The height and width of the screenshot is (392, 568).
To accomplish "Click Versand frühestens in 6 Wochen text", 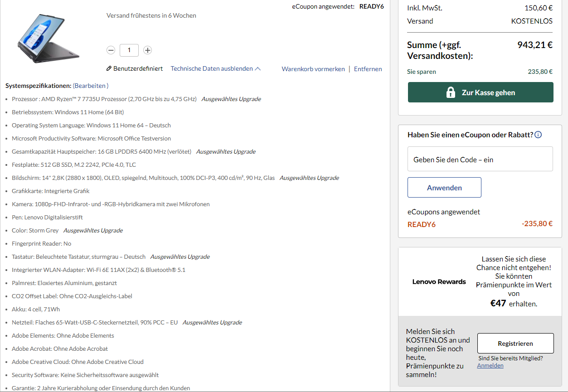I will click(x=151, y=15).
